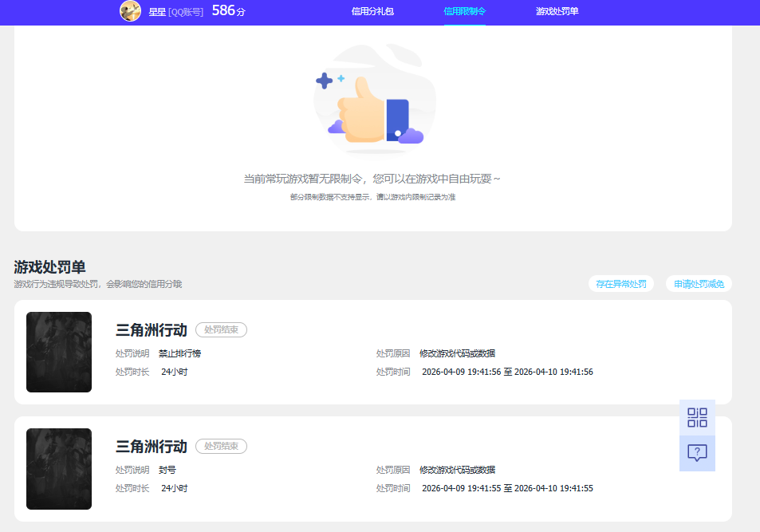Click 修改游戏代码或数据 reason in 封号 record
Screen dimensions: 760x532
pos(457,470)
